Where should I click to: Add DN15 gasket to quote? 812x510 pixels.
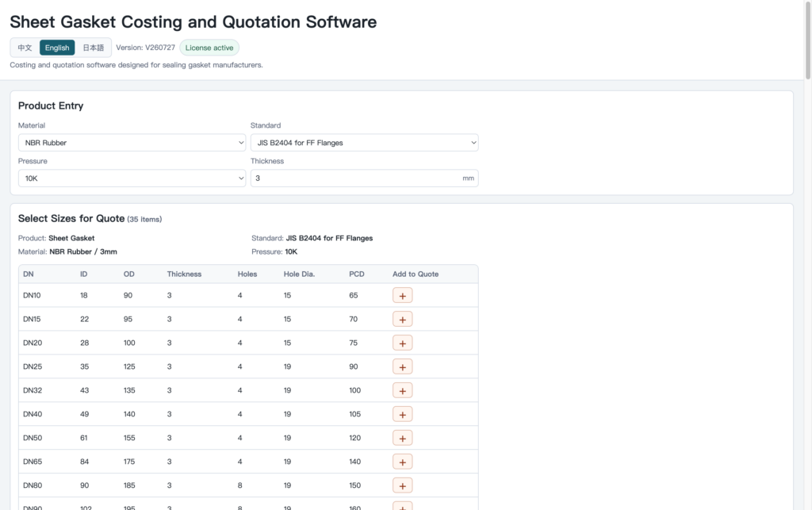(402, 320)
